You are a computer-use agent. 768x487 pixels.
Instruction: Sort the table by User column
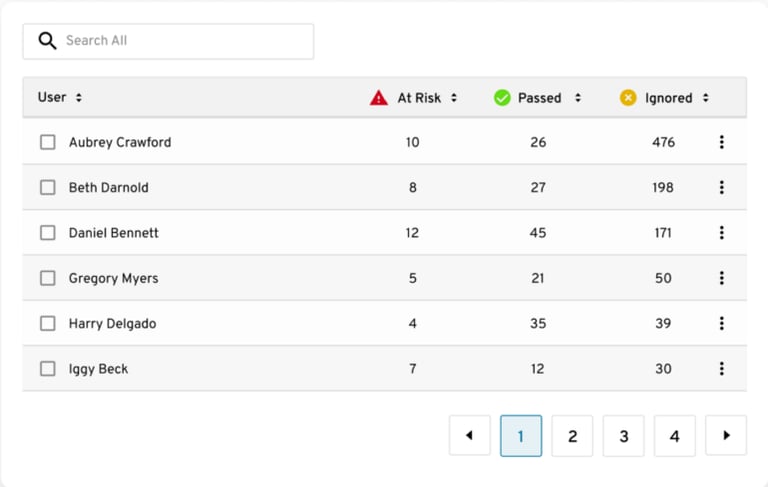[x=79, y=98]
